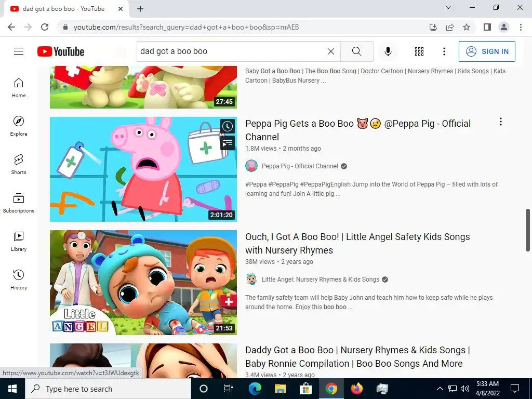Open the Windows Start menu
This screenshot has height=399, width=532.
(12, 389)
